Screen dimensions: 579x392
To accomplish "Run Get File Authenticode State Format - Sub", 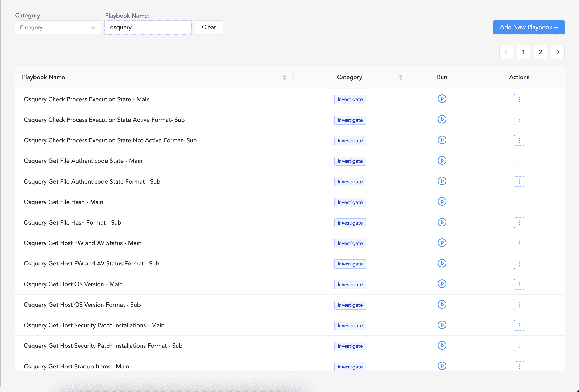I will tap(442, 181).
